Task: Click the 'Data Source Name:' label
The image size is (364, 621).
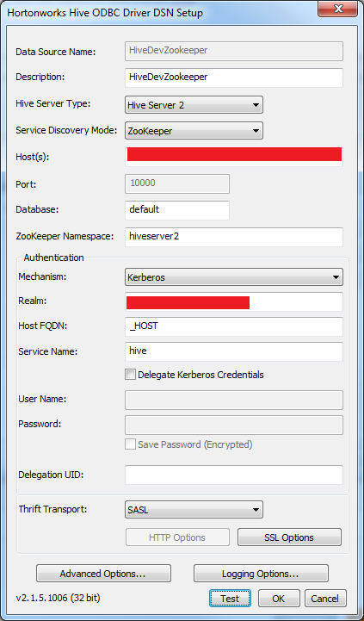Action: click(x=56, y=52)
